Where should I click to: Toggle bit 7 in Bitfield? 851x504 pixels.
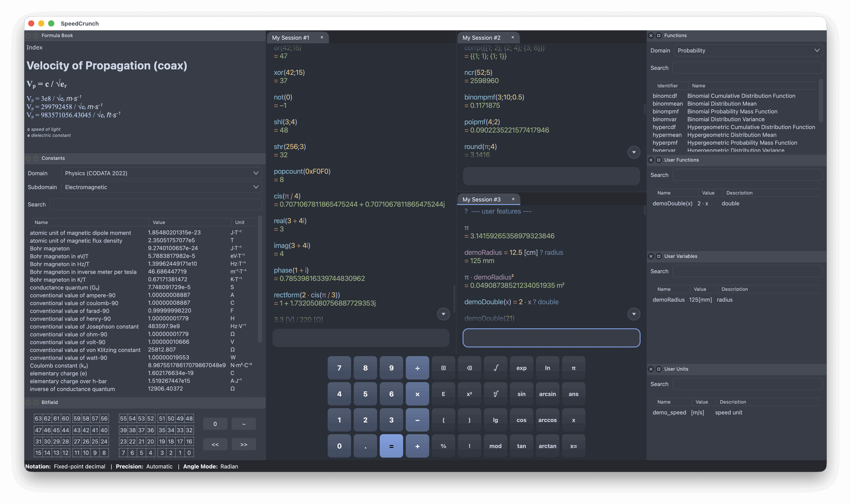pos(123,452)
